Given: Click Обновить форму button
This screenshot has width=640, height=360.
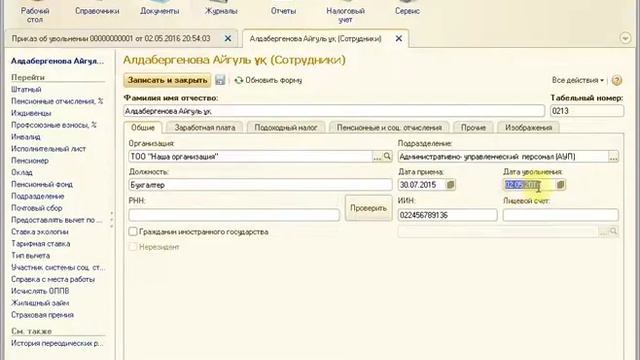Looking at the screenshot, I should 268,80.
